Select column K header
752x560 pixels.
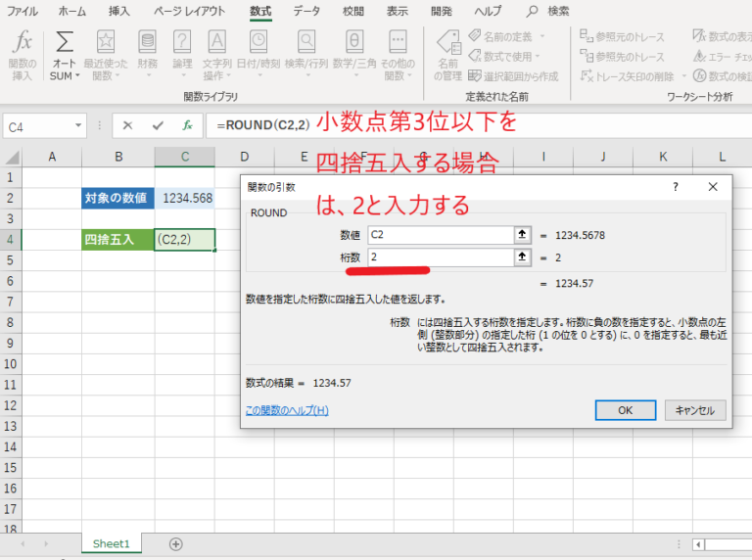tap(663, 157)
